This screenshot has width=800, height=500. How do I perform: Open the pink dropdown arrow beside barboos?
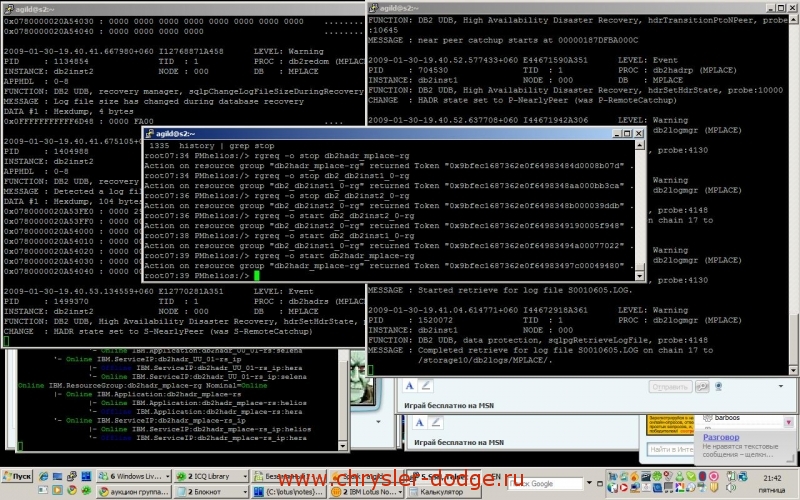coord(789,422)
